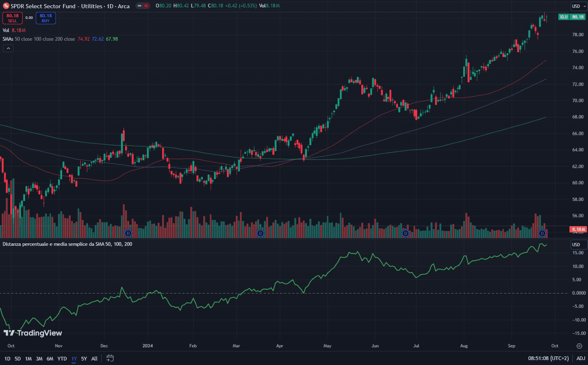Collapse the indicator legend with chevron
588x365 pixels.
tap(8, 49)
